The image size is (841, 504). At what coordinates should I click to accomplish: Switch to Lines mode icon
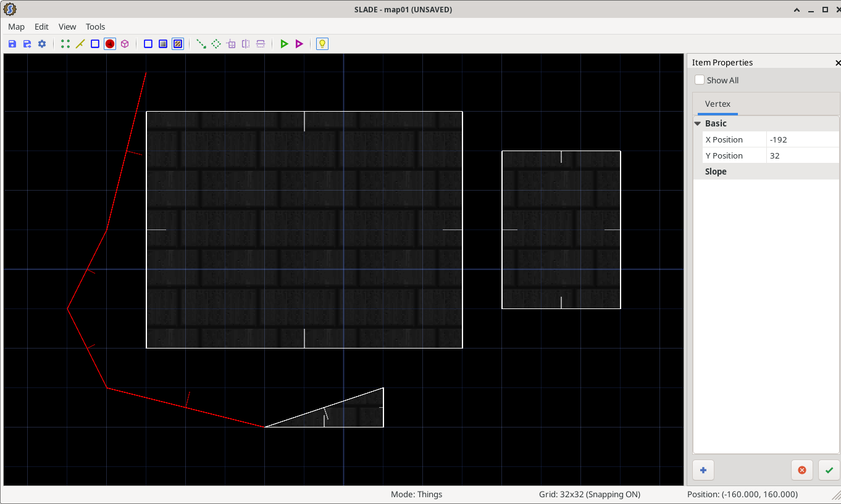(80, 44)
